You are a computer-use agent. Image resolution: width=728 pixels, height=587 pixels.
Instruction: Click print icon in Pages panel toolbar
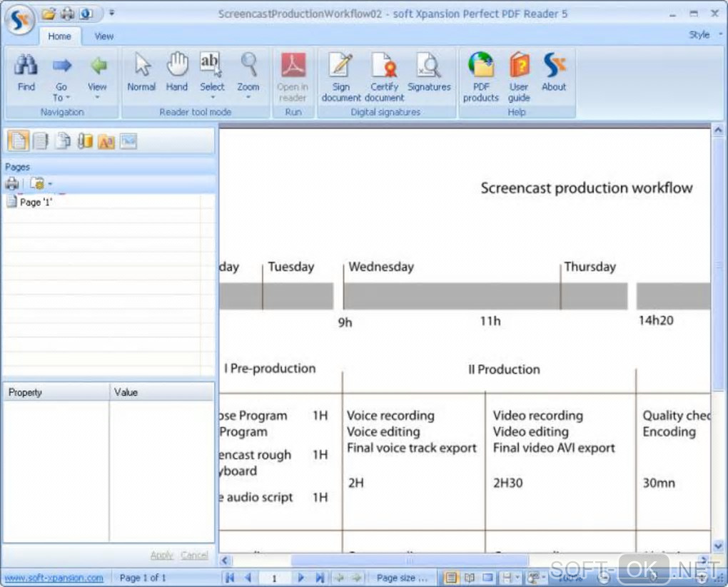coord(12,184)
